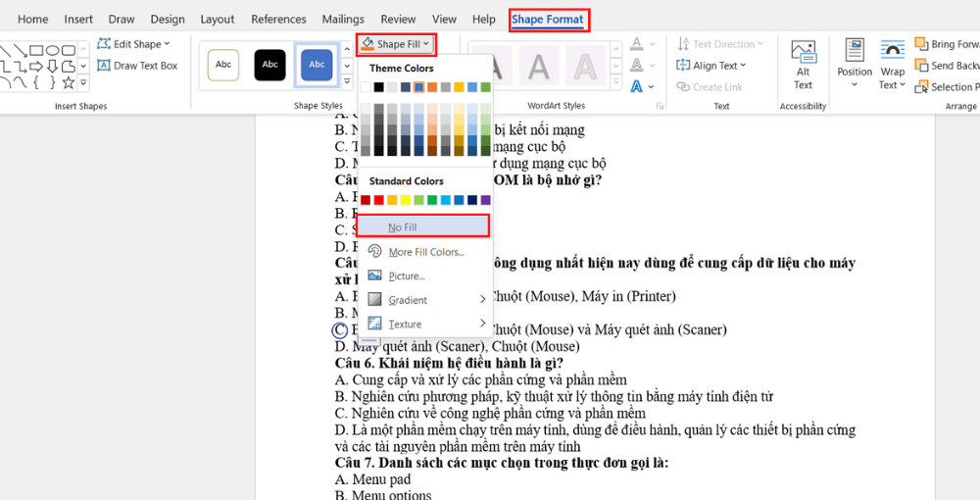Go to the References tab
This screenshot has height=500, width=980.
(278, 20)
